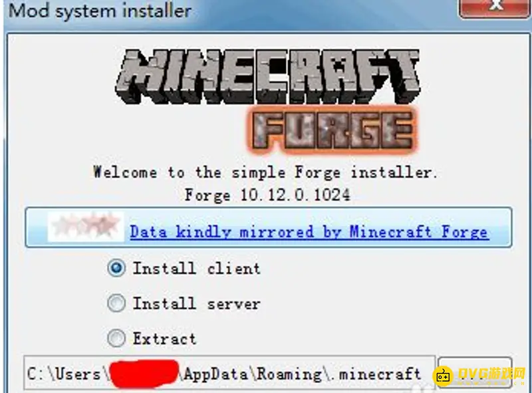Open the 'Data kindly mirrored by Minecraft Forge' link

(x=309, y=233)
